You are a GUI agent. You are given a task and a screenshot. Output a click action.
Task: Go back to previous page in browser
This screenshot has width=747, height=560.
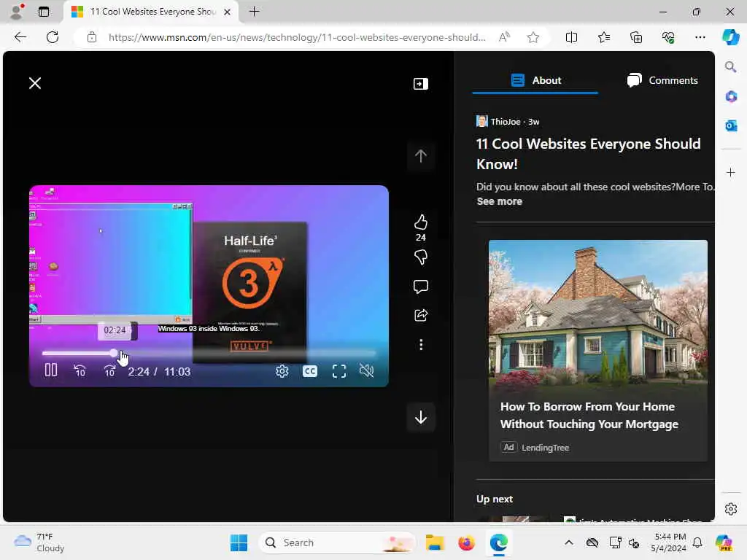[x=20, y=37]
